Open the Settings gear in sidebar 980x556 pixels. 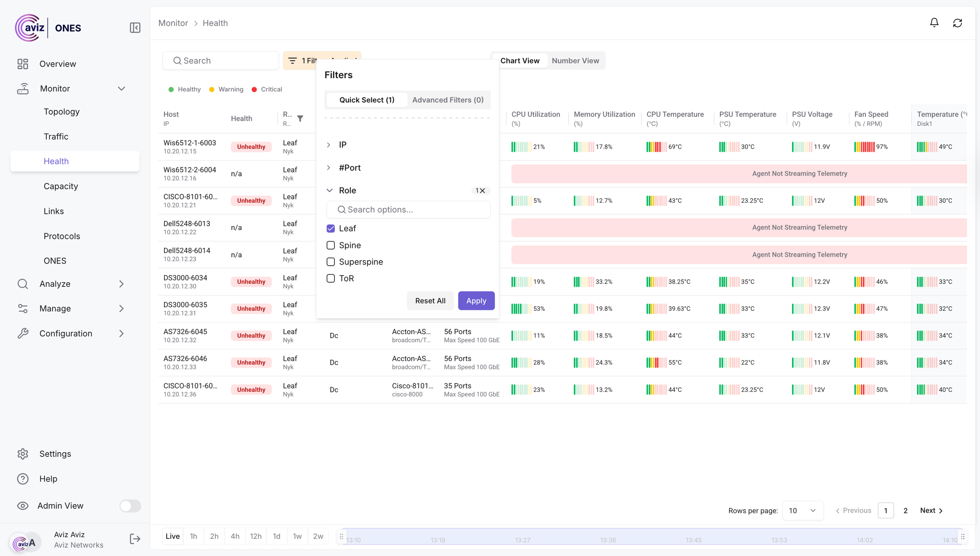[23, 454]
